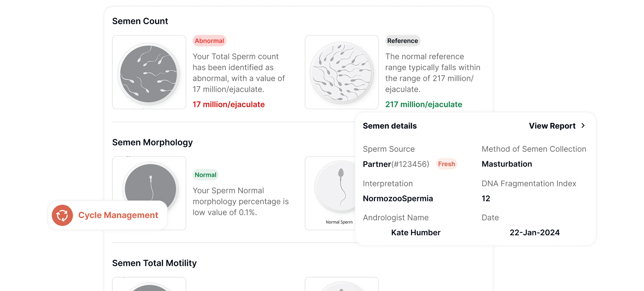644x291 pixels.
Task: Click the red 17 million/ejaculate value
Action: pyautogui.click(x=228, y=105)
